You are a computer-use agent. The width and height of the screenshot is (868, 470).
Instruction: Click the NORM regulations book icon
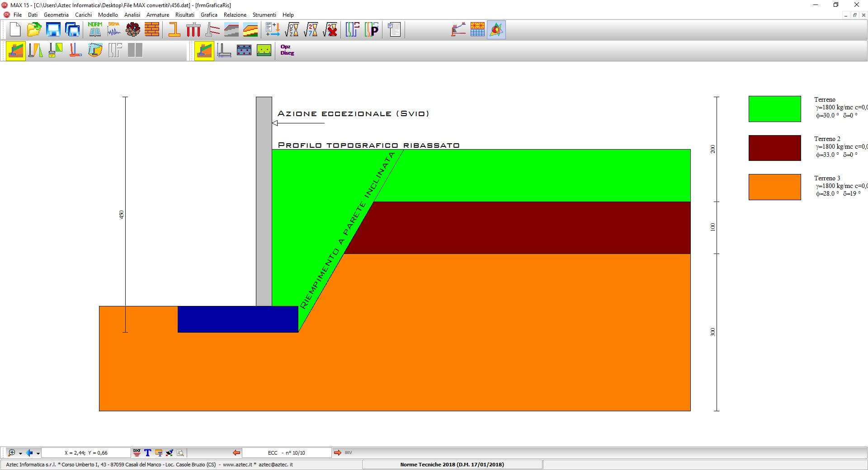tap(95, 30)
